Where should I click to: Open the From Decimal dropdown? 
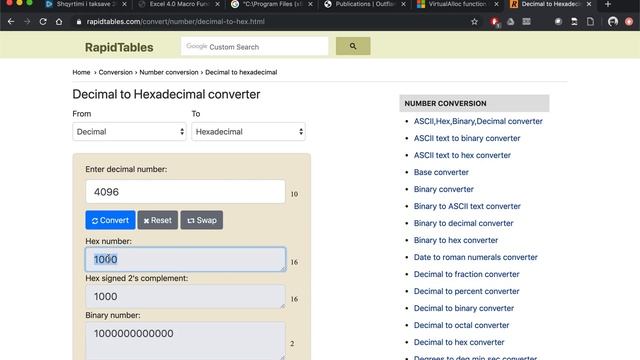(129, 131)
